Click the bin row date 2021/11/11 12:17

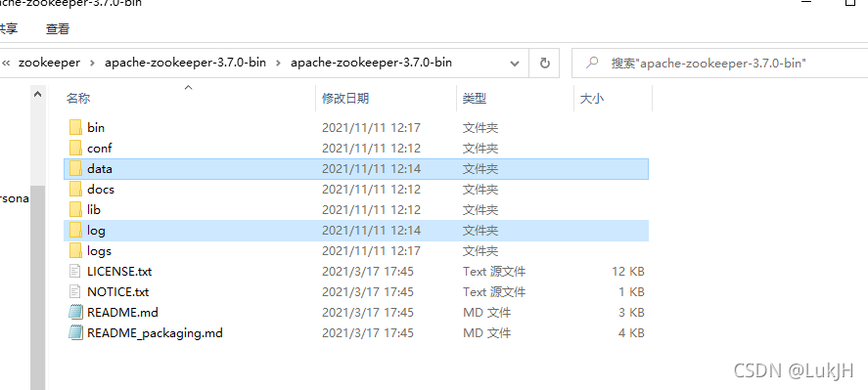click(372, 128)
